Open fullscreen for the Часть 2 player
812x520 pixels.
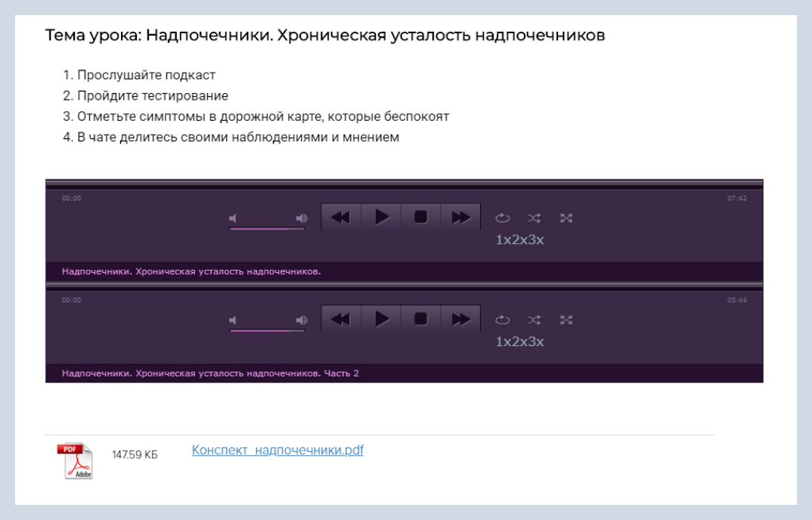(x=566, y=320)
